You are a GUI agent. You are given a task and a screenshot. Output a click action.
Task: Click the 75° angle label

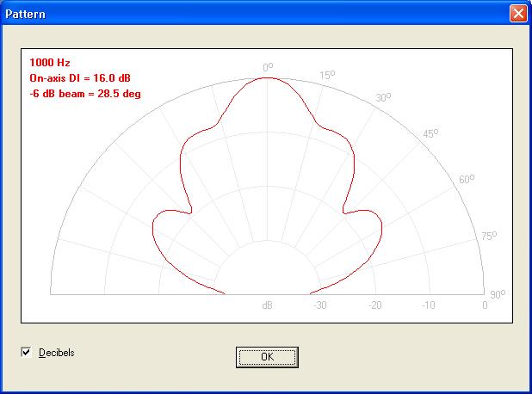tap(489, 236)
